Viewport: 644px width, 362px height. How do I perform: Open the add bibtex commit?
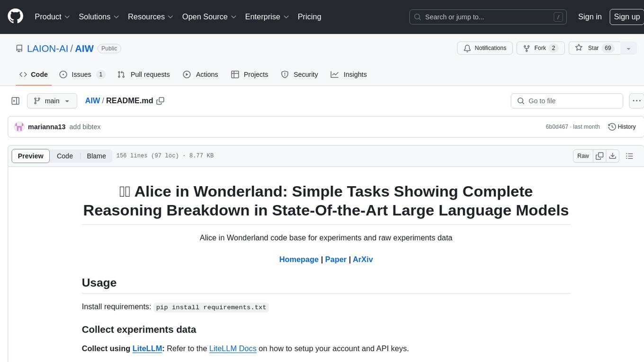click(85, 127)
